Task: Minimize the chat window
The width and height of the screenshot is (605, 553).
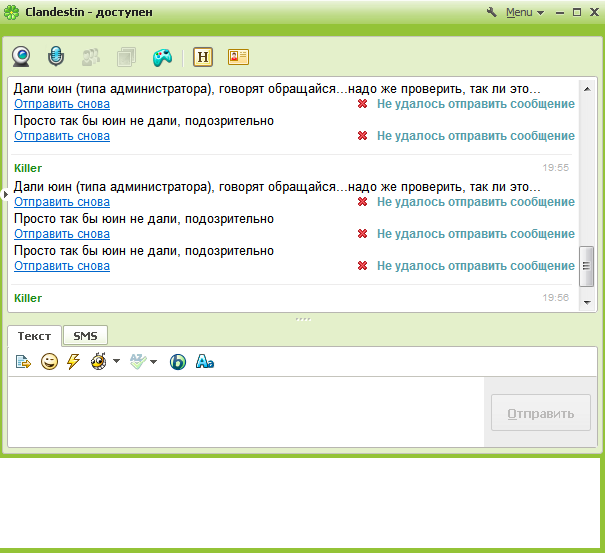Action: (x=560, y=13)
